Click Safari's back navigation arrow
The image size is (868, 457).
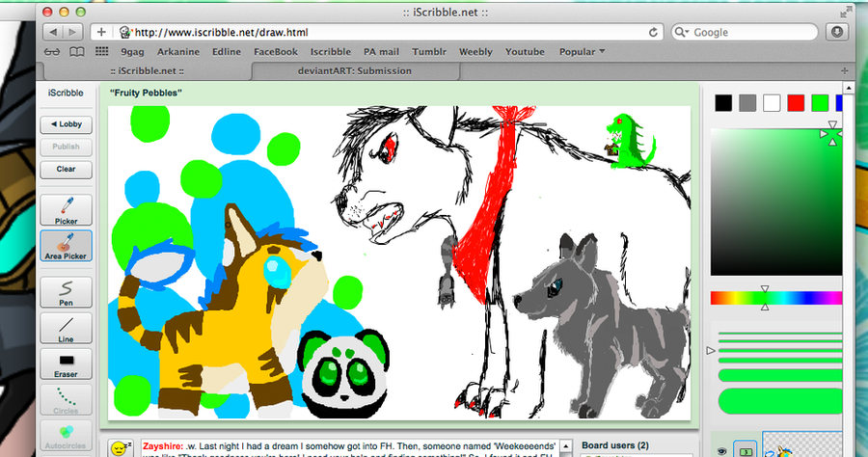tap(53, 32)
